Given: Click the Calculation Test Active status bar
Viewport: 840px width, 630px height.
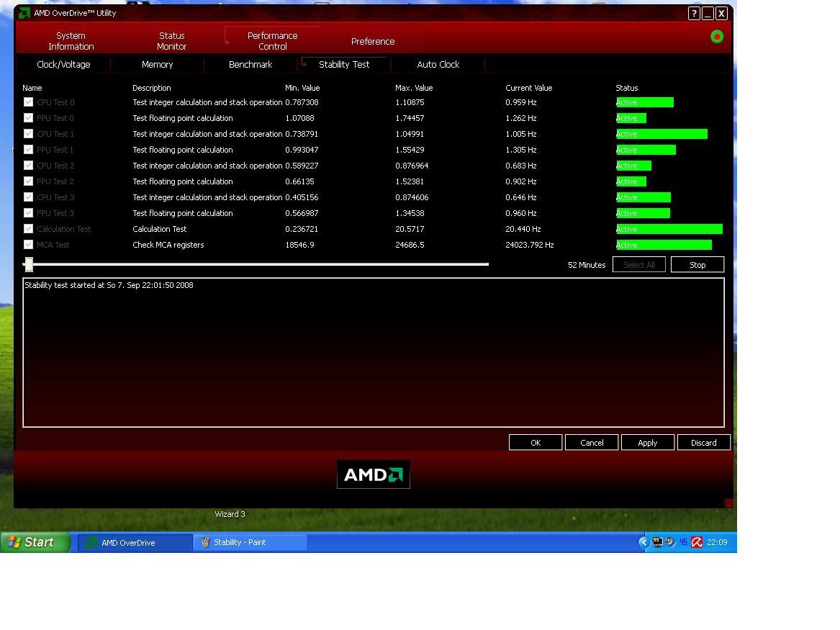Looking at the screenshot, I should (x=669, y=229).
